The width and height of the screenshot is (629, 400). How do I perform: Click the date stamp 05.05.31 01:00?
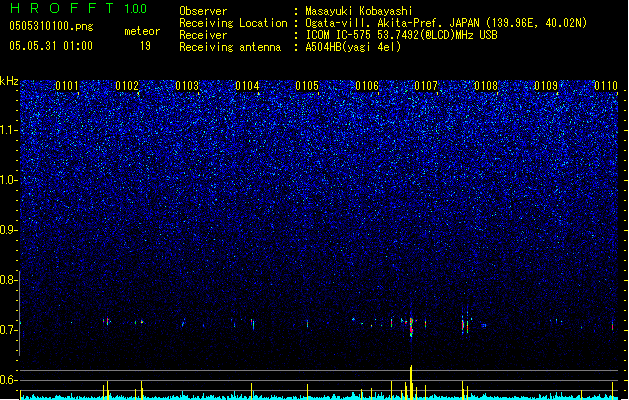point(51,45)
